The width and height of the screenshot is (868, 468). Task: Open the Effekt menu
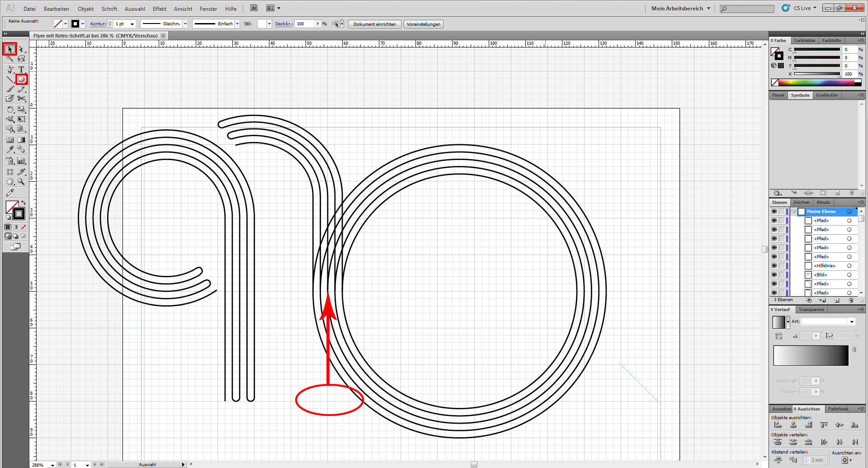point(159,9)
